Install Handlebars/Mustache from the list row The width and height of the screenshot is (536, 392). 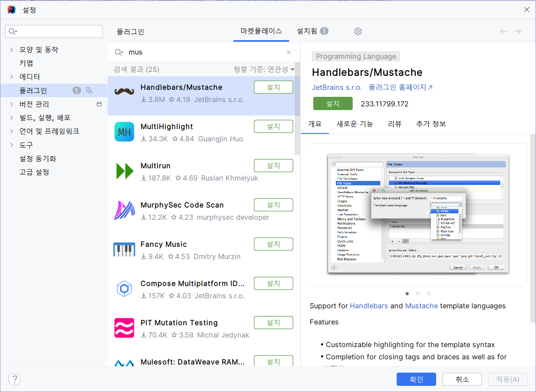[273, 87]
